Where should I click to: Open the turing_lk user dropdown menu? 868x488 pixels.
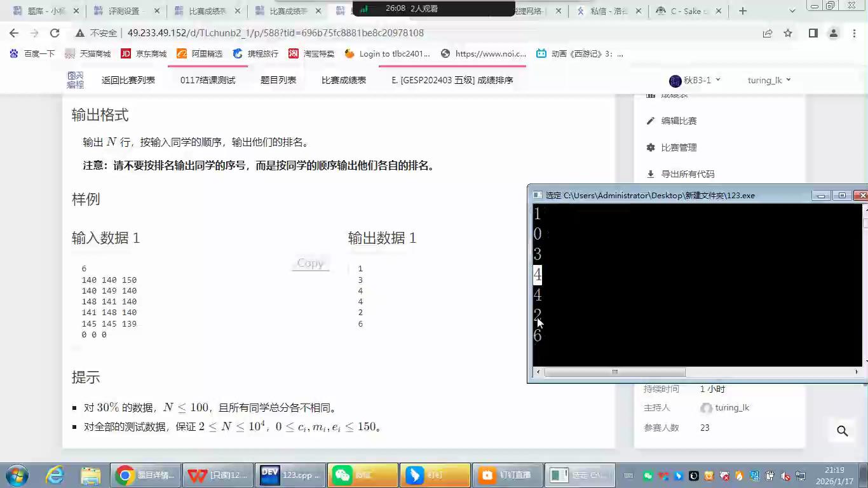pyautogui.click(x=769, y=80)
